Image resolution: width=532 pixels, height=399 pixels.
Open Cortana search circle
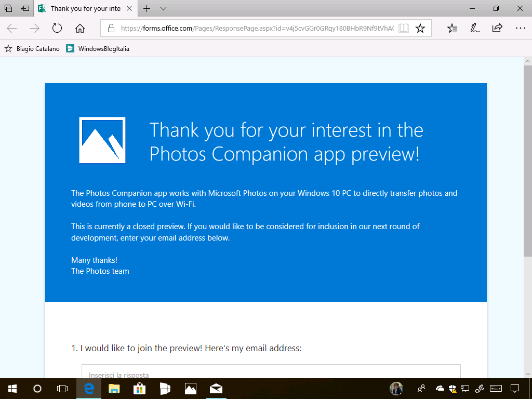[37, 389]
